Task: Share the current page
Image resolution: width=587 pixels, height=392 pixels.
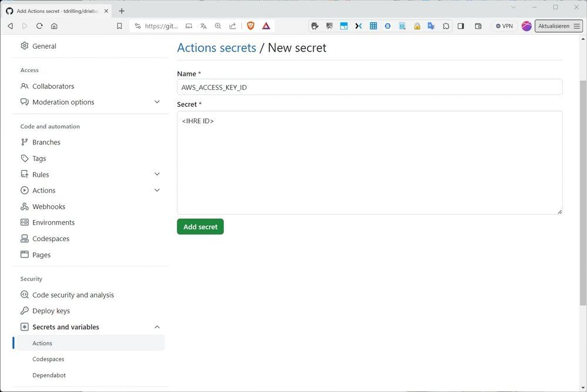Action: click(232, 26)
